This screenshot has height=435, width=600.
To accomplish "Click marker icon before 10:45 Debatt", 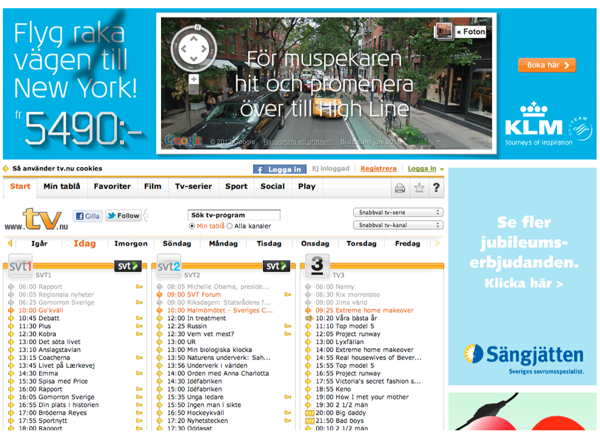I will coord(11,318).
